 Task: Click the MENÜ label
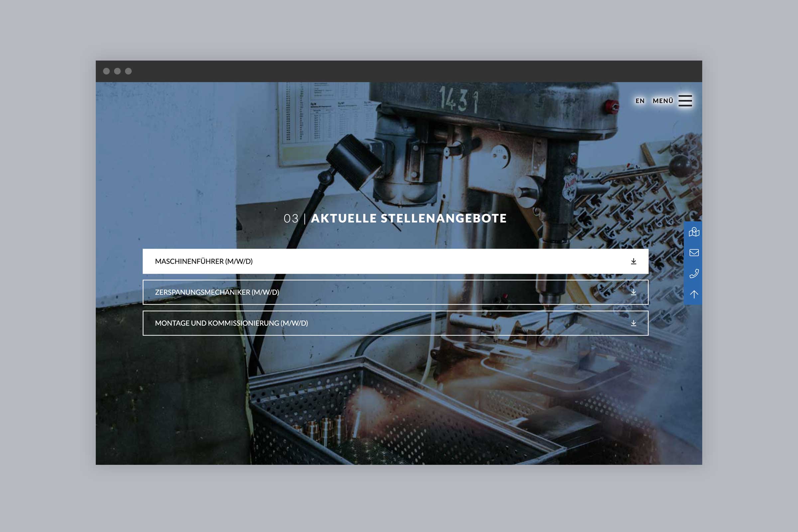(662, 101)
